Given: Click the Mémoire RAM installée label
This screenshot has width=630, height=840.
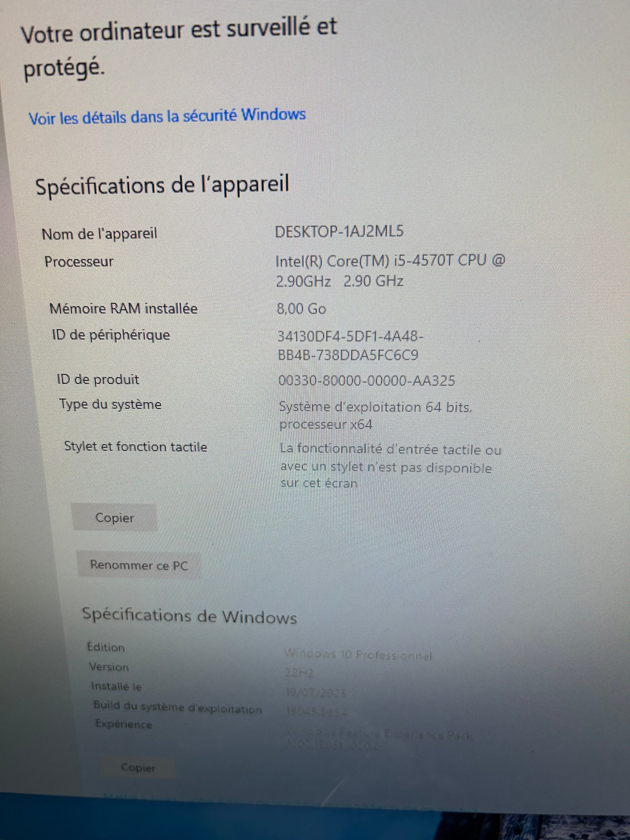Looking at the screenshot, I should coord(123,308).
